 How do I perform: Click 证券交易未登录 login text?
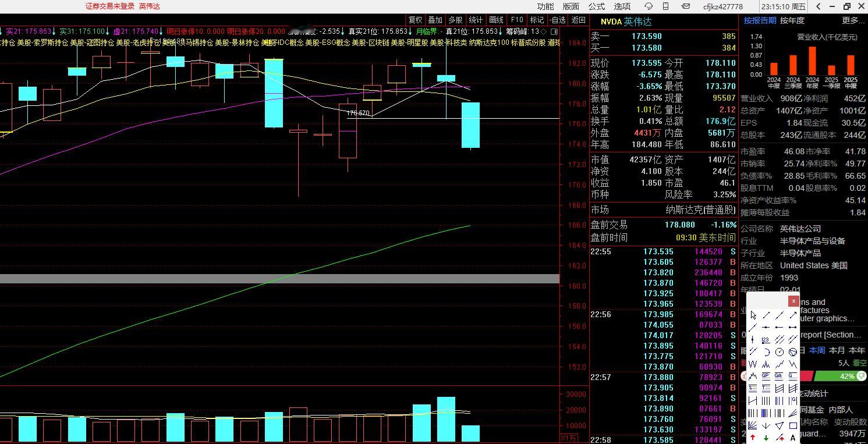click(110, 6)
